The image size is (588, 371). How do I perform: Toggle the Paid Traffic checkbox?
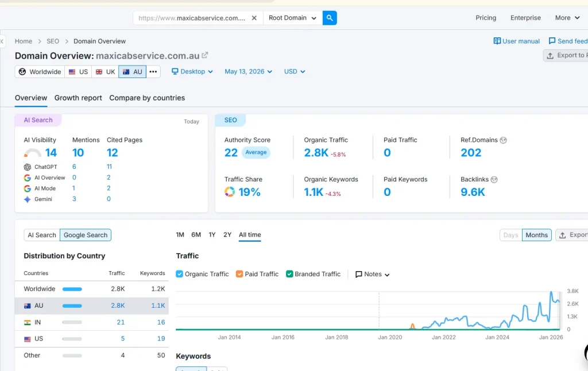(x=239, y=274)
